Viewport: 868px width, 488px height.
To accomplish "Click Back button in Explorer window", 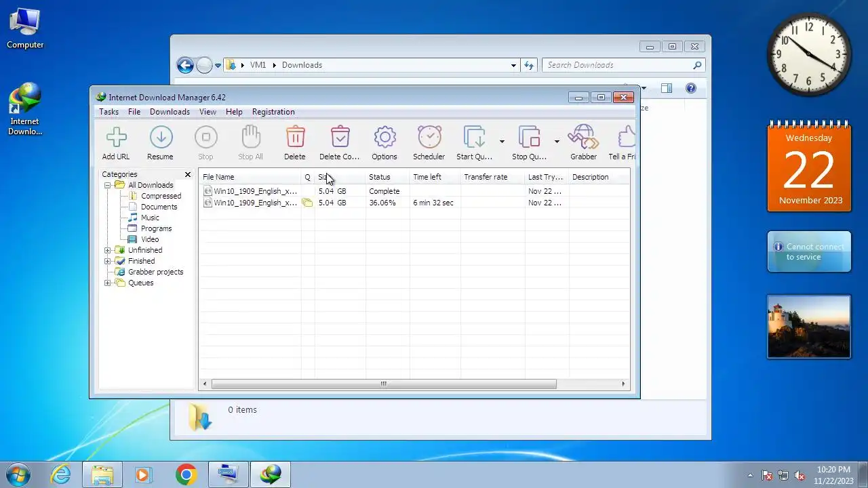I will click(185, 65).
